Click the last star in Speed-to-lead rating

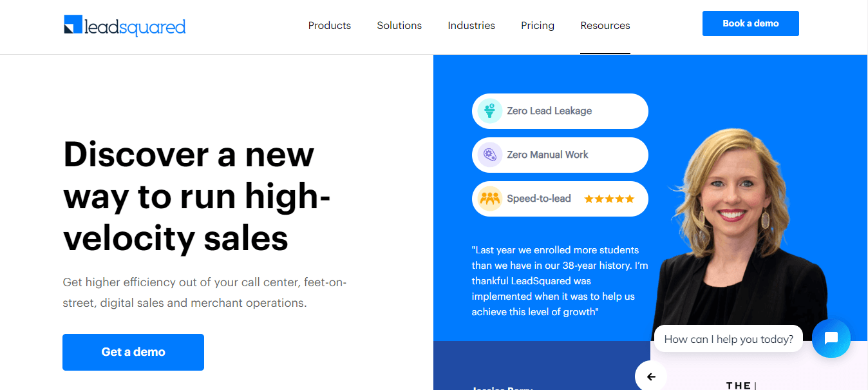tap(629, 199)
